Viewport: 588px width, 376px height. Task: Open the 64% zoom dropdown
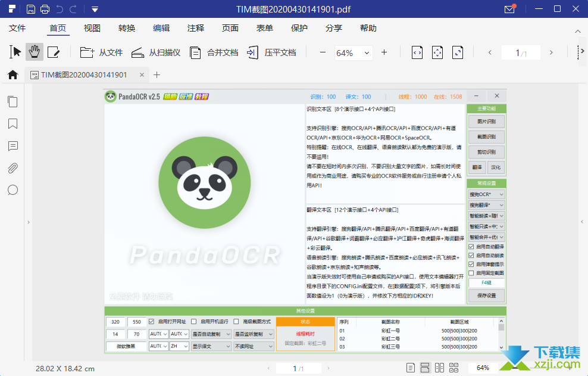tap(354, 53)
